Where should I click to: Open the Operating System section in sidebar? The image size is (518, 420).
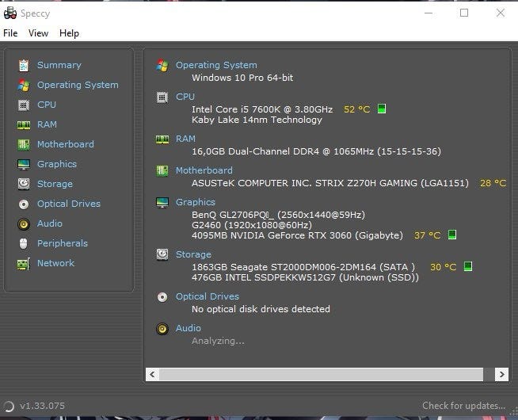click(x=78, y=85)
